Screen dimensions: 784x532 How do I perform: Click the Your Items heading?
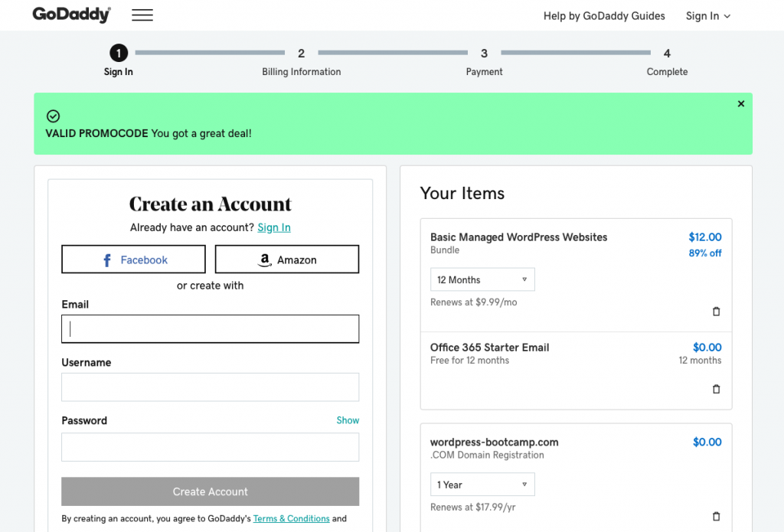click(x=462, y=193)
